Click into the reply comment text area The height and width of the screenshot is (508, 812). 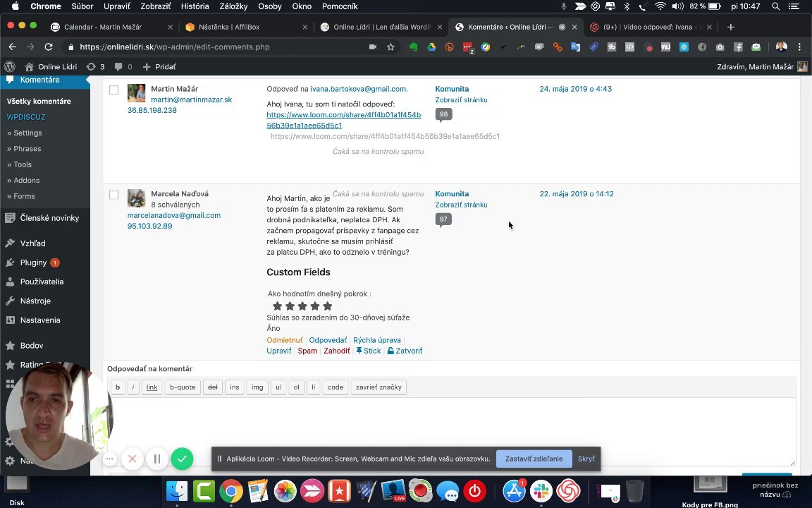pyautogui.click(x=452, y=432)
